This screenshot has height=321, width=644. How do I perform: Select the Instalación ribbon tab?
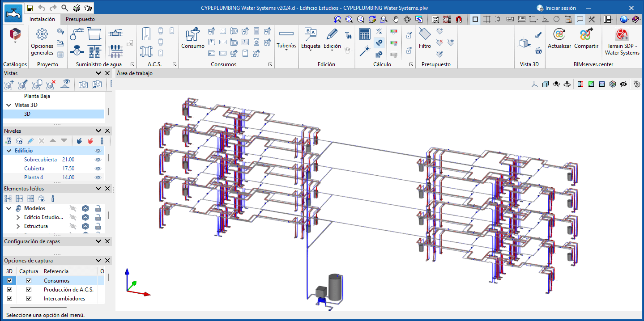point(42,19)
